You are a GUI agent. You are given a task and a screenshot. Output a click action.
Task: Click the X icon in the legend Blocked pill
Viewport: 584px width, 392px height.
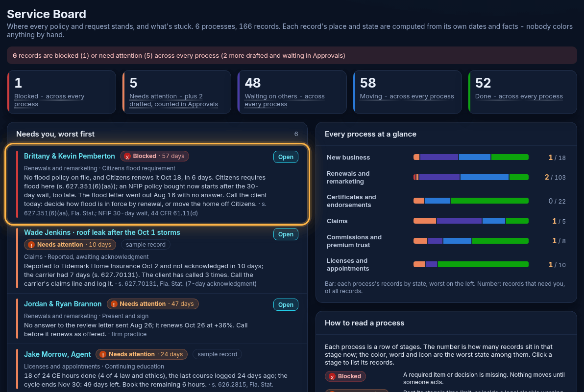point(332,377)
